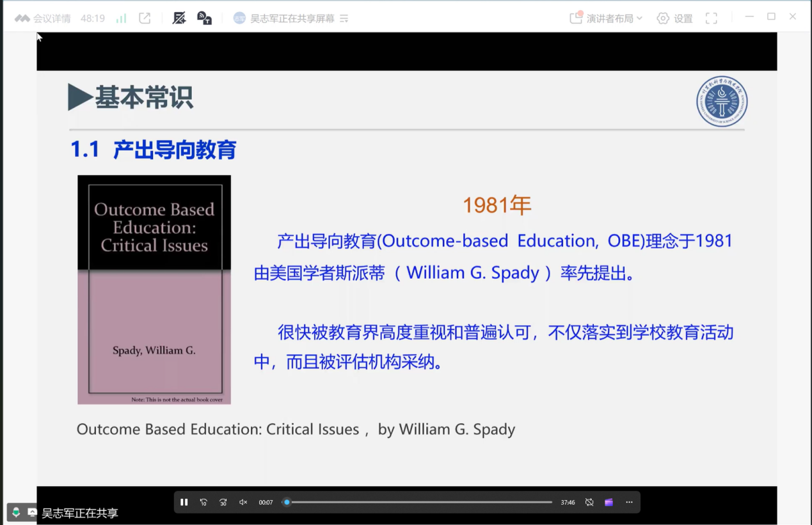Click the screen share indicator icon
812x525 pixels.
pos(31,513)
